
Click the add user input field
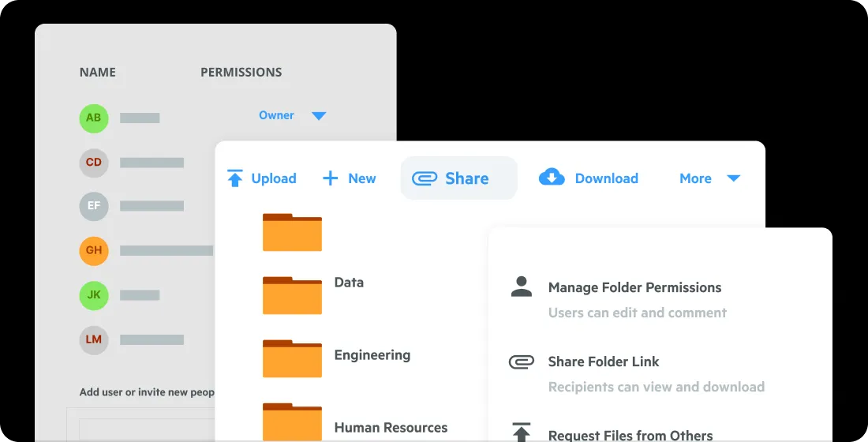click(x=147, y=429)
